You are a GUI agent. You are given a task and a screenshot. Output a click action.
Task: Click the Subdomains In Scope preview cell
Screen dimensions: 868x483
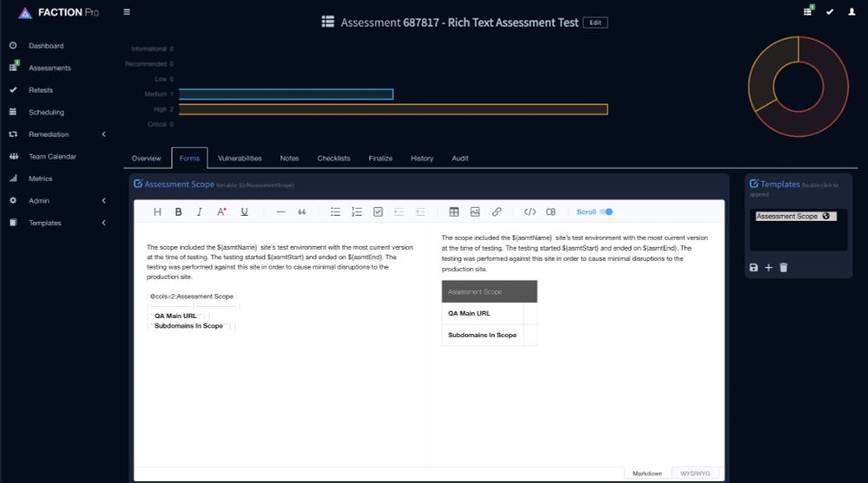pyautogui.click(x=482, y=335)
